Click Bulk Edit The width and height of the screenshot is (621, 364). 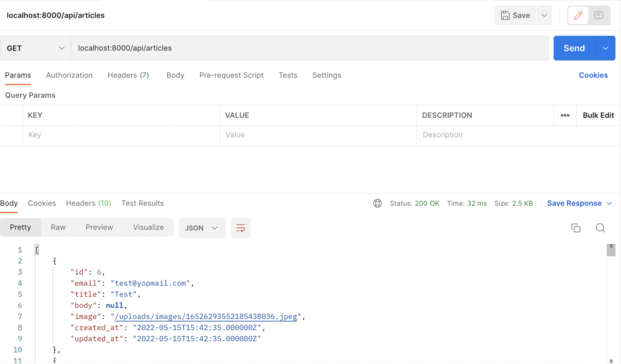tap(599, 116)
